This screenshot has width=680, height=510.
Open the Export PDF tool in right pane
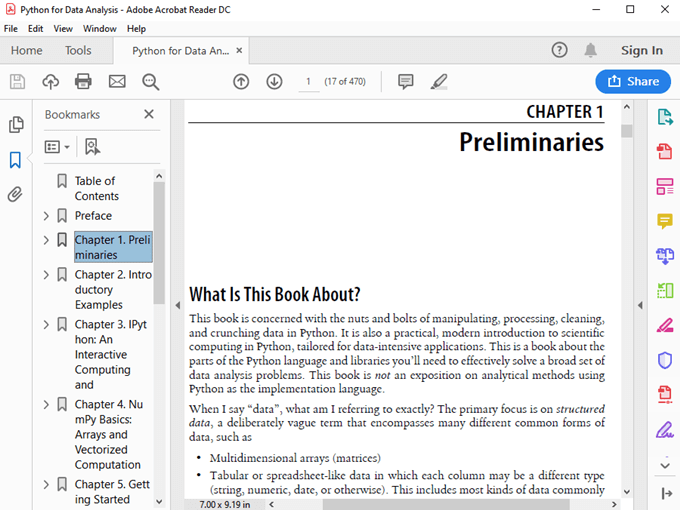[x=665, y=117]
